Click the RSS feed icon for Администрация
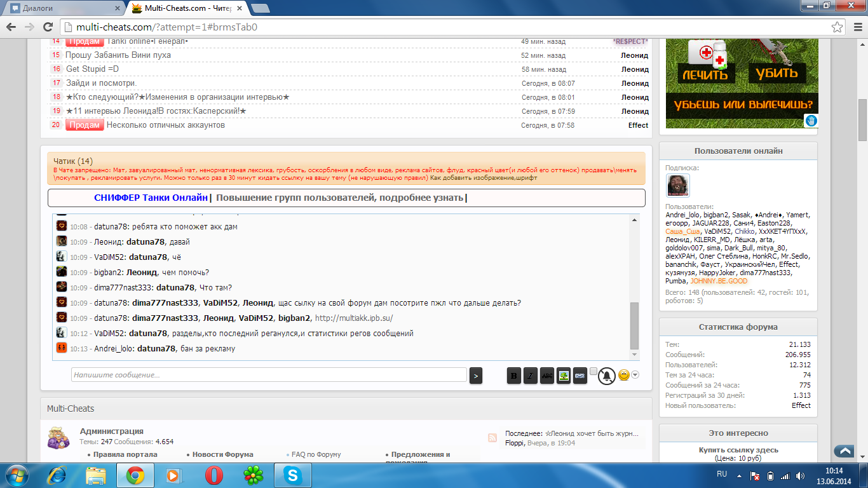The width and height of the screenshot is (868, 488). 492,438
